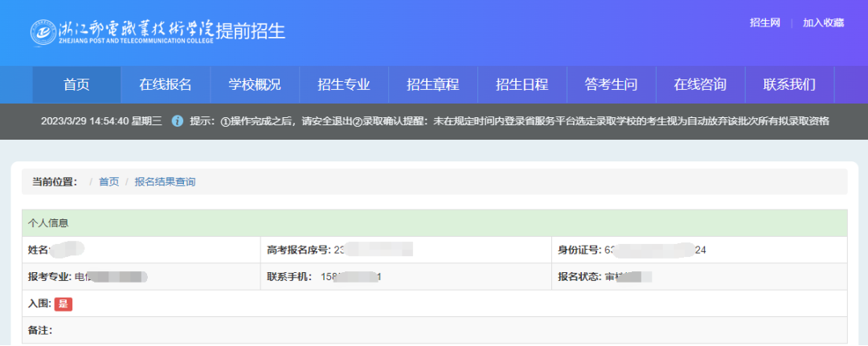Open the 学校概况 menu item
The width and height of the screenshot is (868, 346).
coord(255,85)
